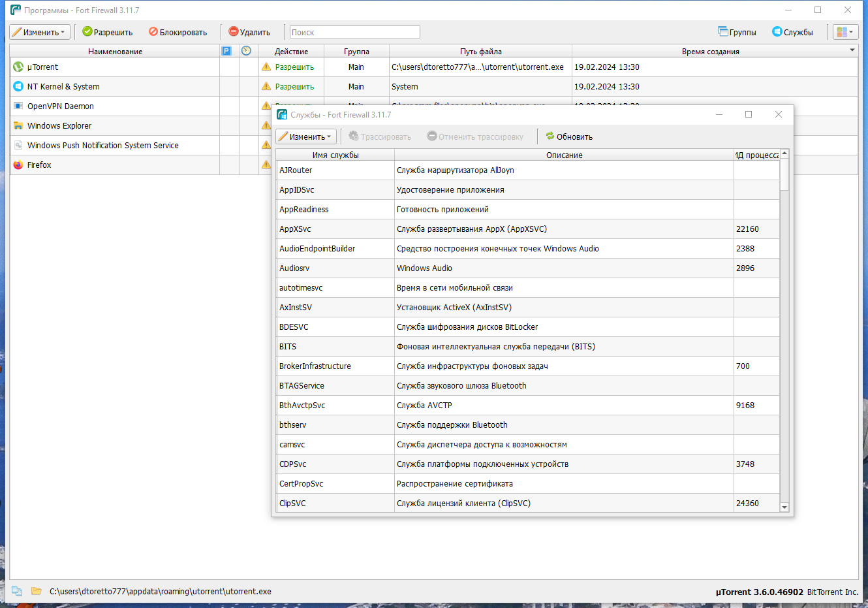Select the ClipSVC service row
Image resolution: width=868 pixels, height=608 pixels.
pyautogui.click(x=528, y=503)
